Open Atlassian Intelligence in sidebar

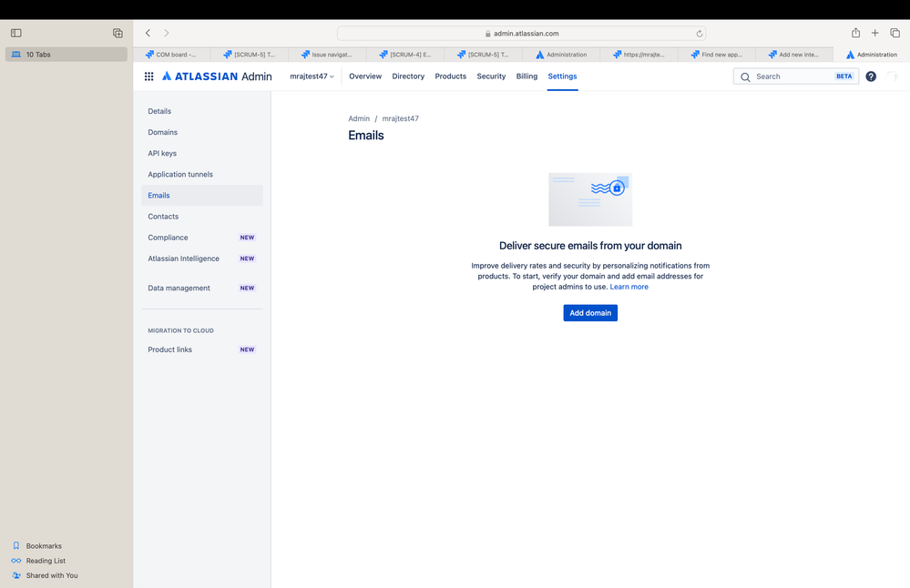tap(202, 259)
